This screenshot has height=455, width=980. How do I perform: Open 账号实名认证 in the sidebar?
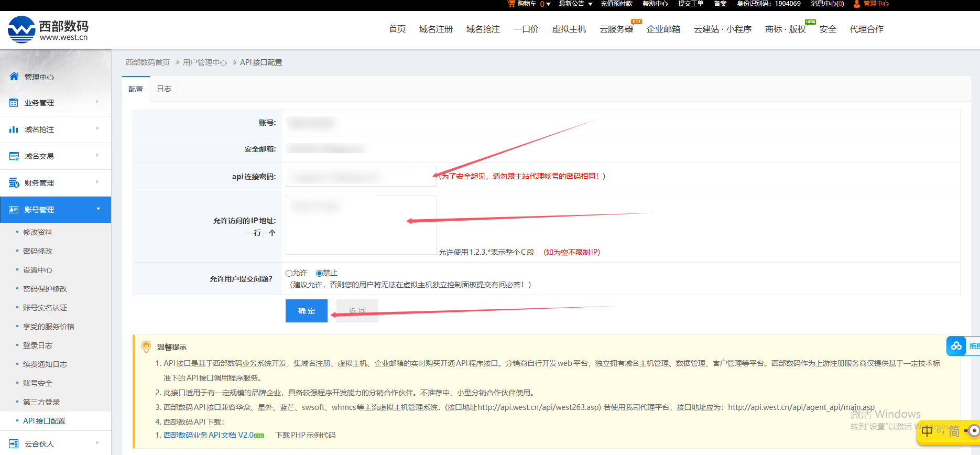(45, 308)
